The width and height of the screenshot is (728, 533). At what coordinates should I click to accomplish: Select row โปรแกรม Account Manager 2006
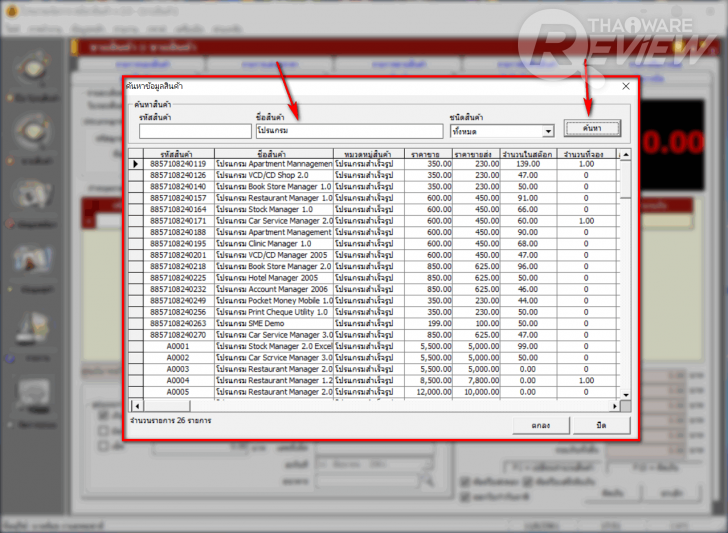click(x=374, y=289)
